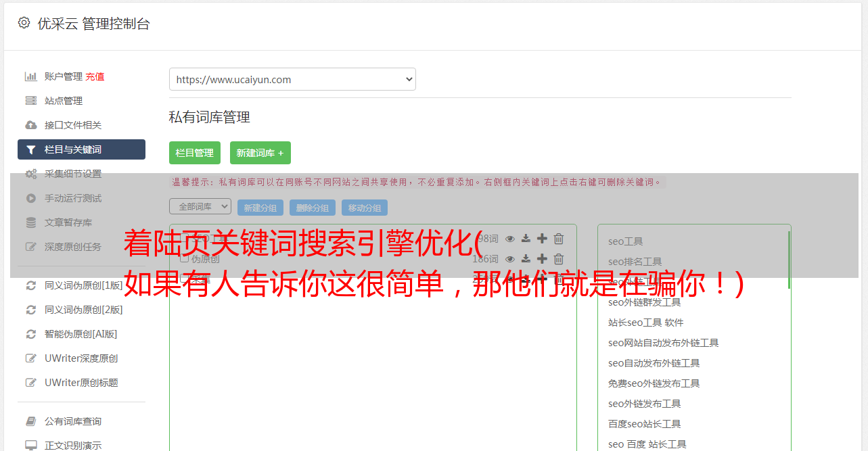Click the edit icon for 深度原创任务

(31, 247)
